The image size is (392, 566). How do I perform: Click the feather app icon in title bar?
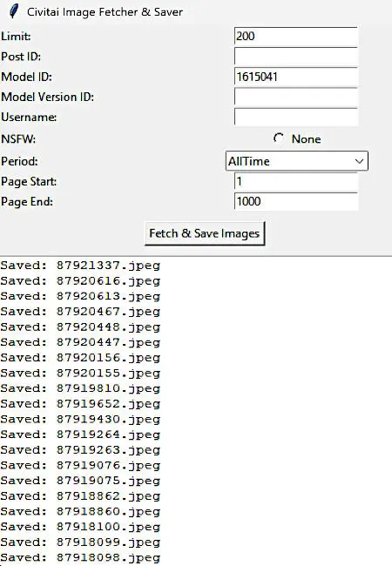13,11
